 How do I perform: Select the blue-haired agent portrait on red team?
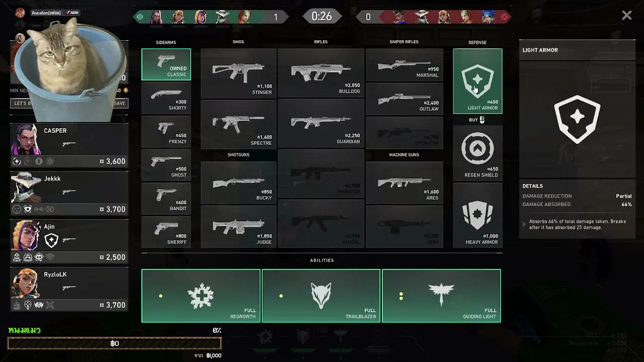coord(489,17)
